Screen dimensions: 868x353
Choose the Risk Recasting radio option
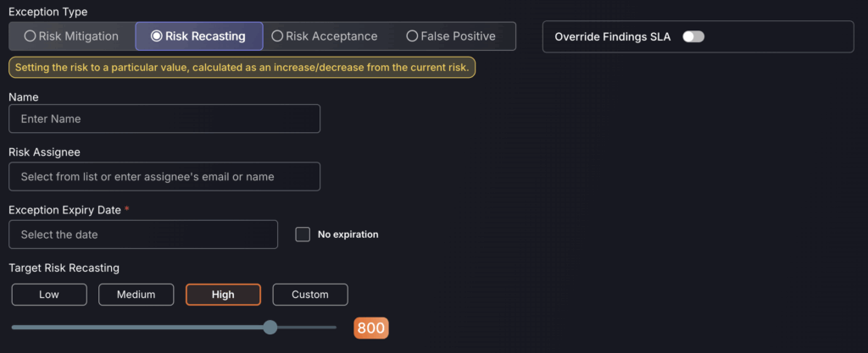coord(198,36)
